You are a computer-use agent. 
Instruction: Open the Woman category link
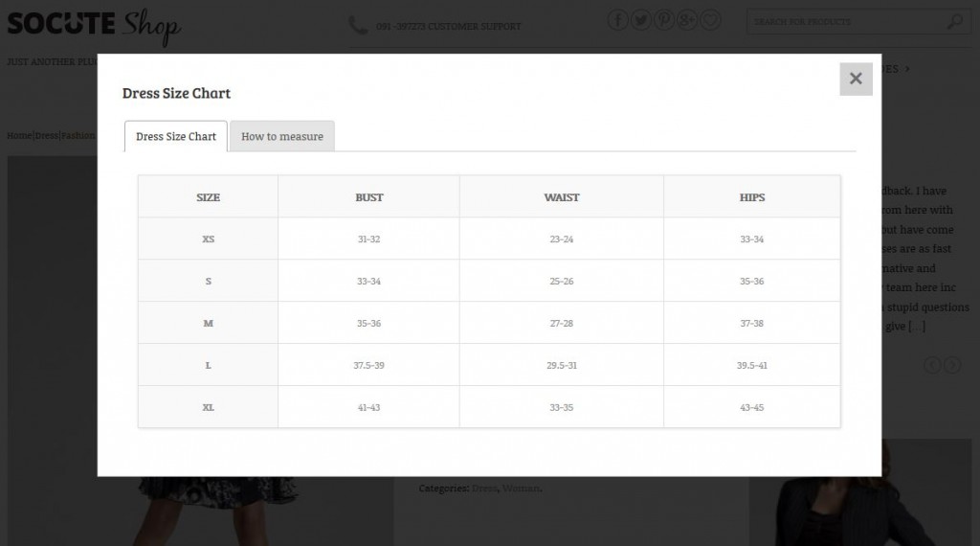(x=521, y=489)
